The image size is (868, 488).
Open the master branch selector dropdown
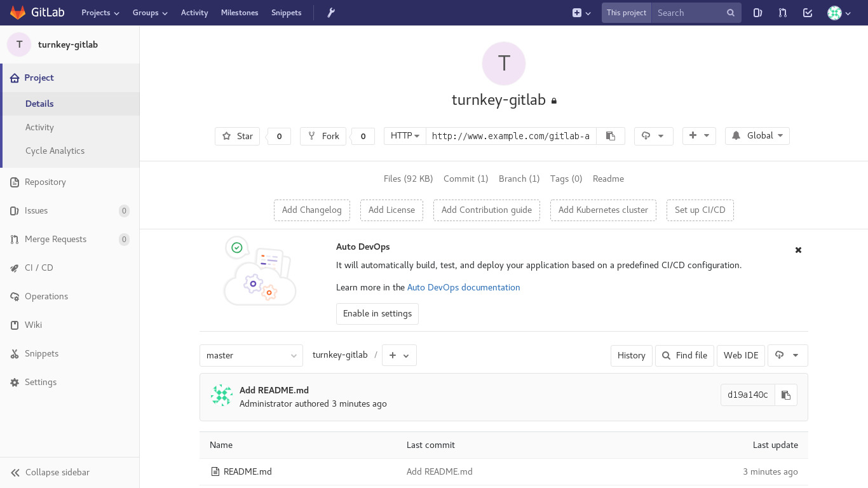pyautogui.click(x=251, y=355)
